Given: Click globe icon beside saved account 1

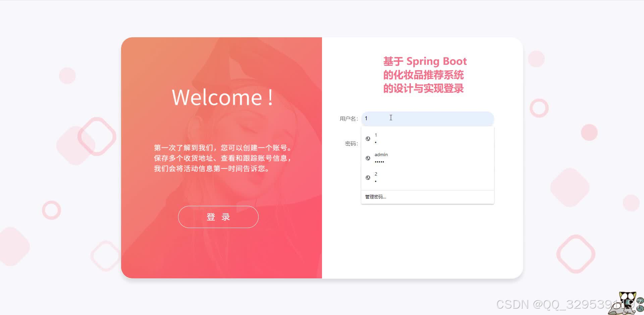Looking at the screenshot, I should coord(368,139).
